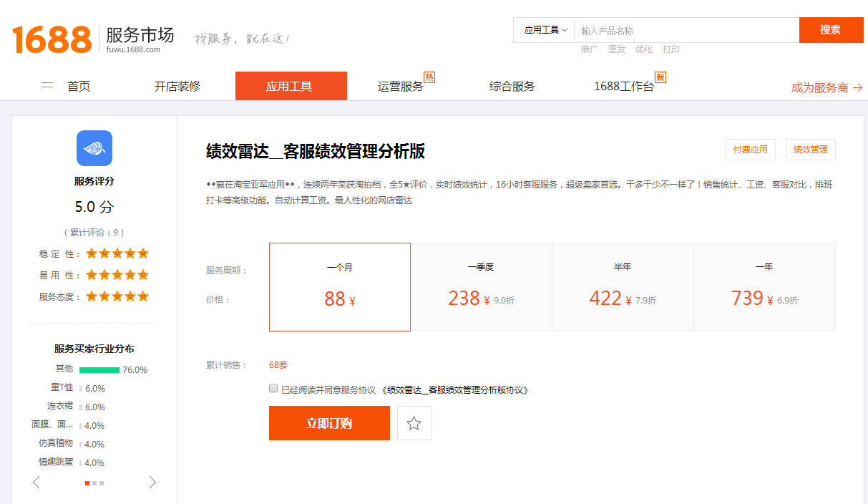This screenshot has height=504, width=868.
Task: Click the 服务买家行业分布 heading
Action: coord(94,349)
